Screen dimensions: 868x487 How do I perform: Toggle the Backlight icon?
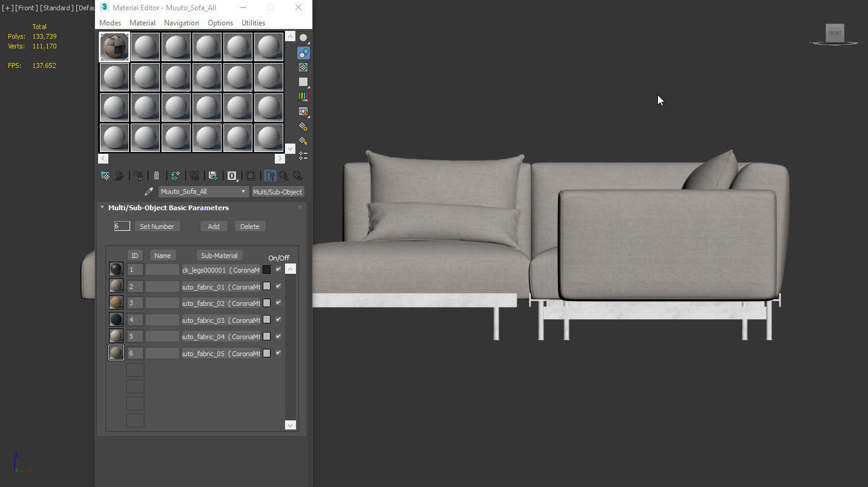[x=303, y=53]
